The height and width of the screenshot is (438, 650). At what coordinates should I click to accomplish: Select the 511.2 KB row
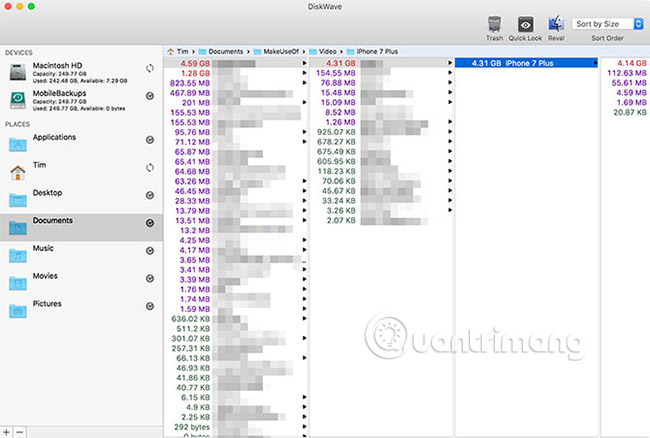tap(235, 329)
